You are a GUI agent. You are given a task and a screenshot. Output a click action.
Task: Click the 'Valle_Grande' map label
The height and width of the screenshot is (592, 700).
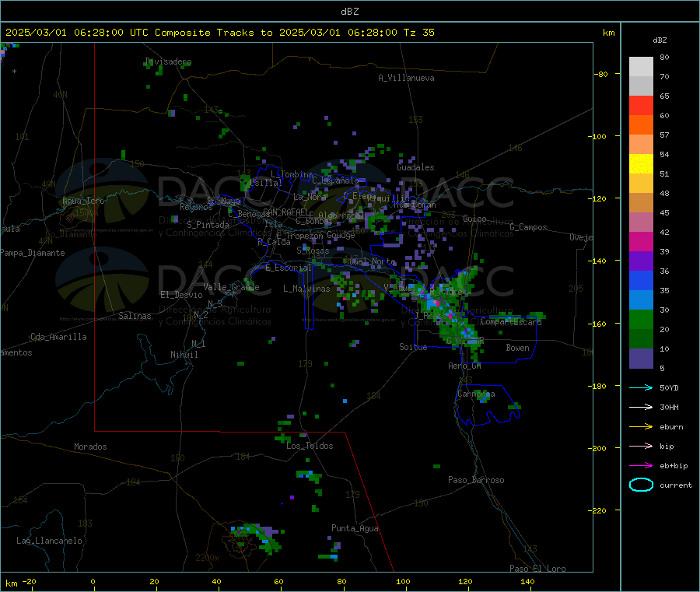231,287
